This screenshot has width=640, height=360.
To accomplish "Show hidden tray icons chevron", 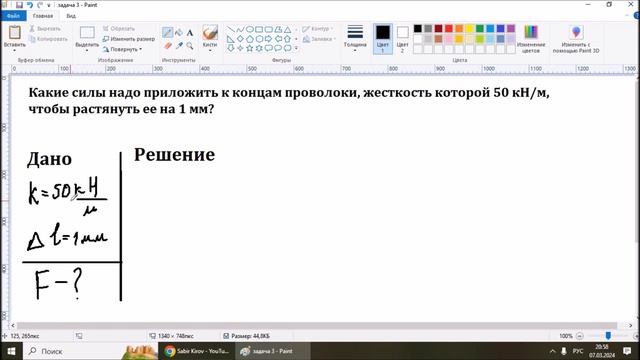I will pyautogui.click(x=552, y=351).
